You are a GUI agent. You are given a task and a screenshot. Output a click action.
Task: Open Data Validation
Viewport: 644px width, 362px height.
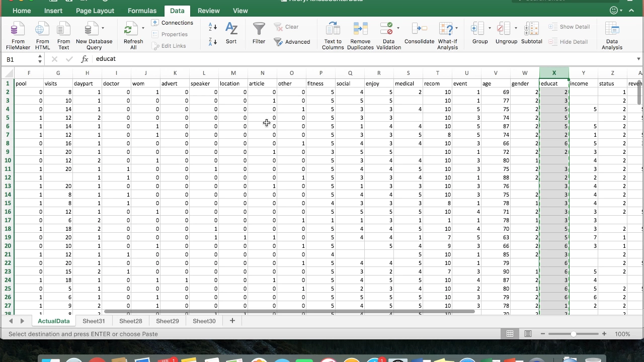[388, 36]
